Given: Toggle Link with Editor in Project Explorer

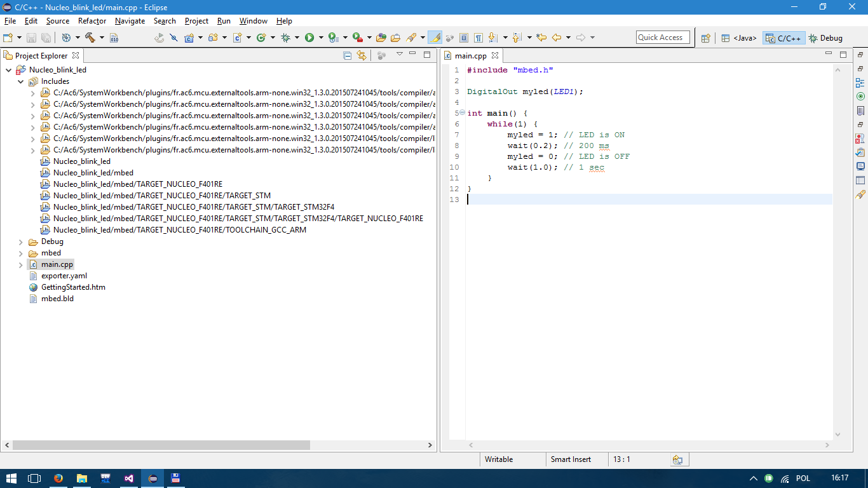Looking at the screenshot, I should click(362, 56).
